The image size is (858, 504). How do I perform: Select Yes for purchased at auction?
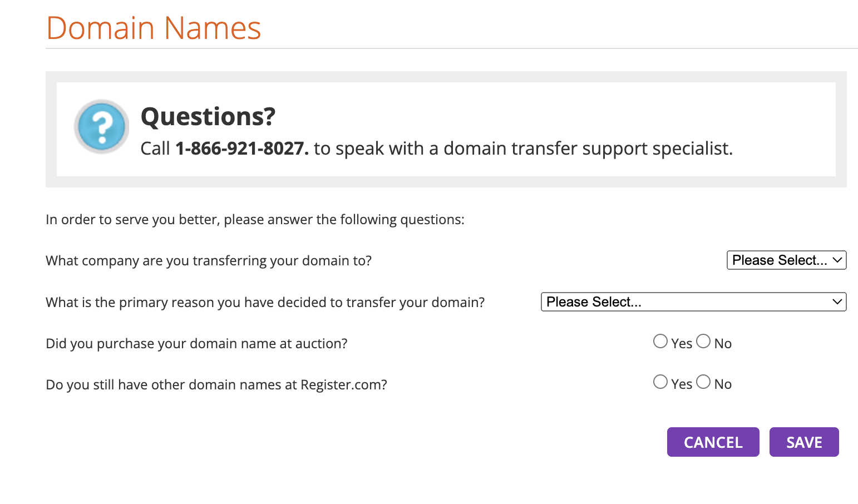pyautogui.click(x=660, y=341)
